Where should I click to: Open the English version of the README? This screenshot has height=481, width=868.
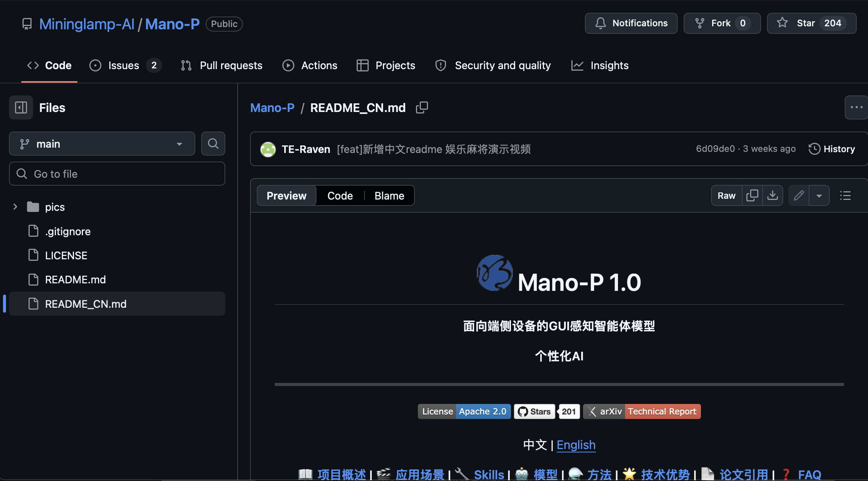[x=576, y=445]
